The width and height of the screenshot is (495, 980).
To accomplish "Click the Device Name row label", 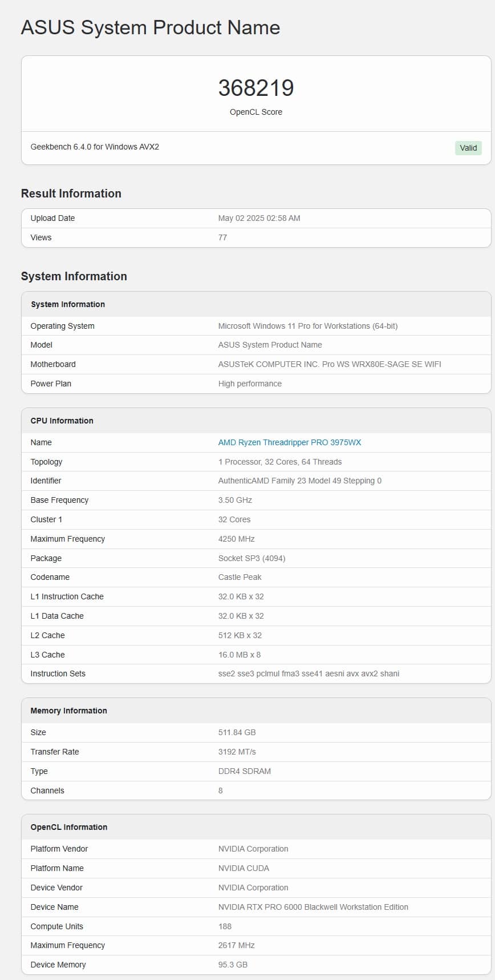I will (55, 907).
